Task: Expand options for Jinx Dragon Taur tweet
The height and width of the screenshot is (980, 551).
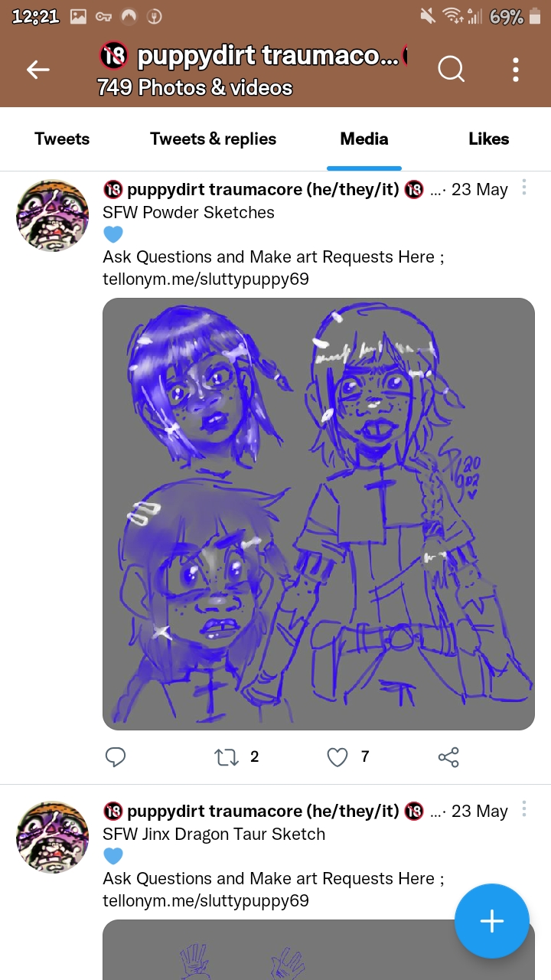Action: [524, 809]
